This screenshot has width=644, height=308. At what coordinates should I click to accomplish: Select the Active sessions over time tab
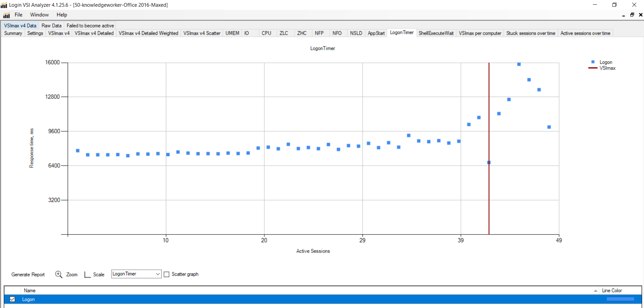coord(585,33)
